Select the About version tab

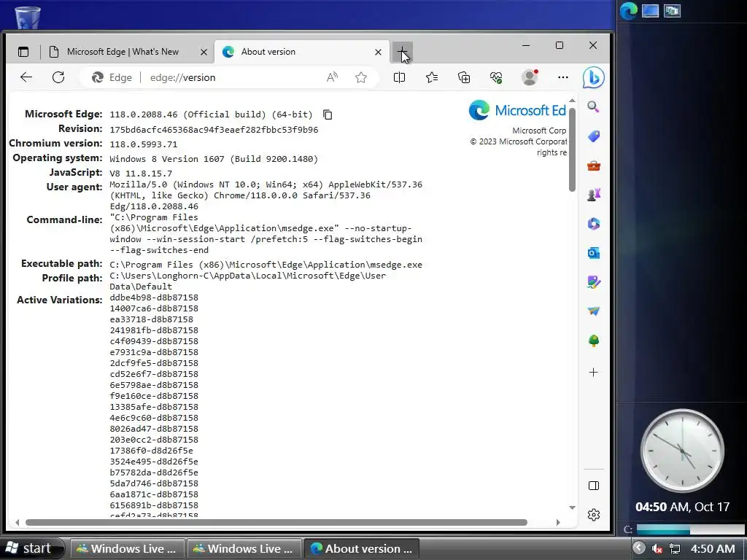pos(301,52)
